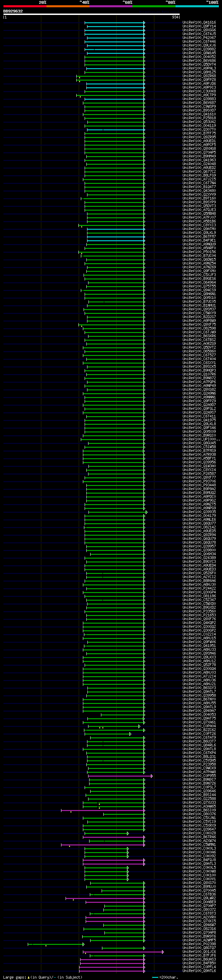The image size is (222, 980).
Task: Open hit UniRef100_Q9LKJ6
Action: [x=199, y=45]
